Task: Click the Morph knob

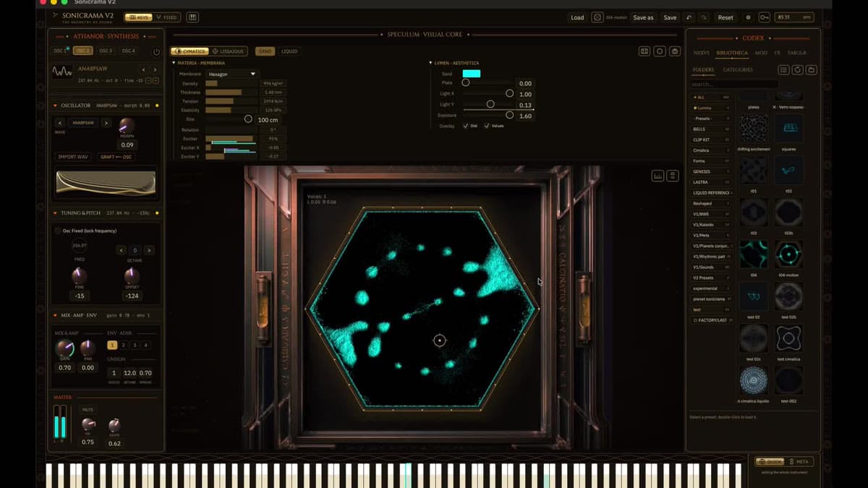Action: (127, 126)
